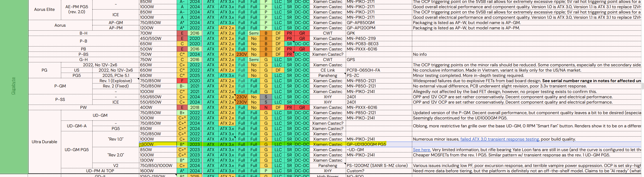Select the '750/850/1000W' wattage cell
This screenshot has width=644, height=177.
click(158, 166)
